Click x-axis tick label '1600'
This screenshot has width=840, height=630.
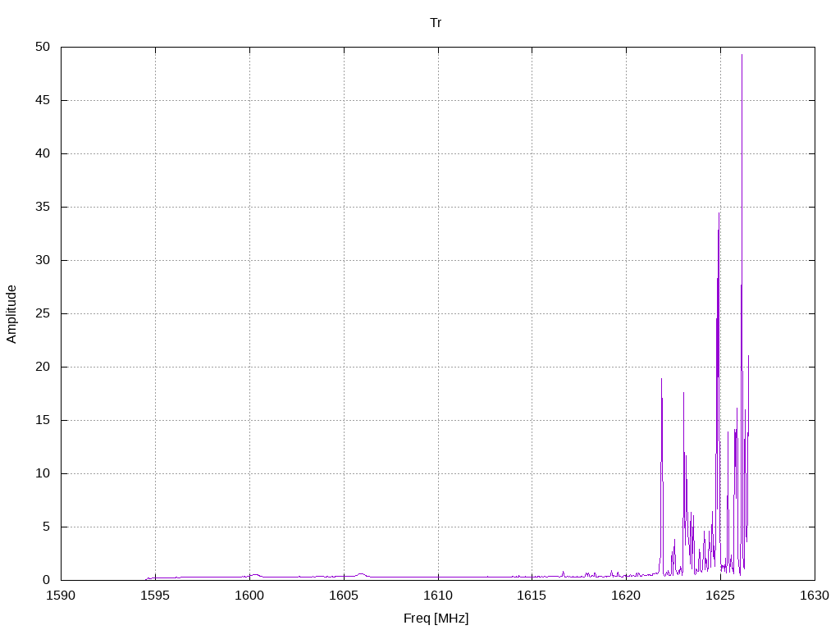pos(249,596)
